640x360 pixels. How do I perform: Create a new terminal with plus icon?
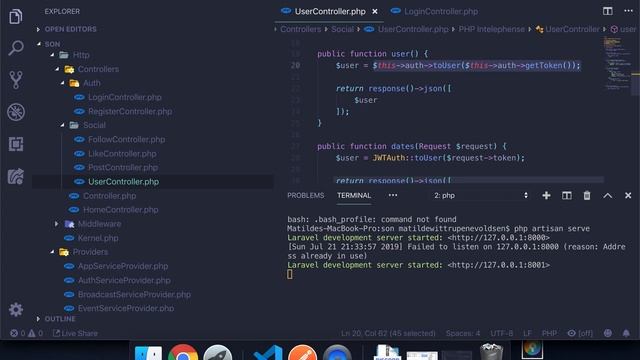546,196
